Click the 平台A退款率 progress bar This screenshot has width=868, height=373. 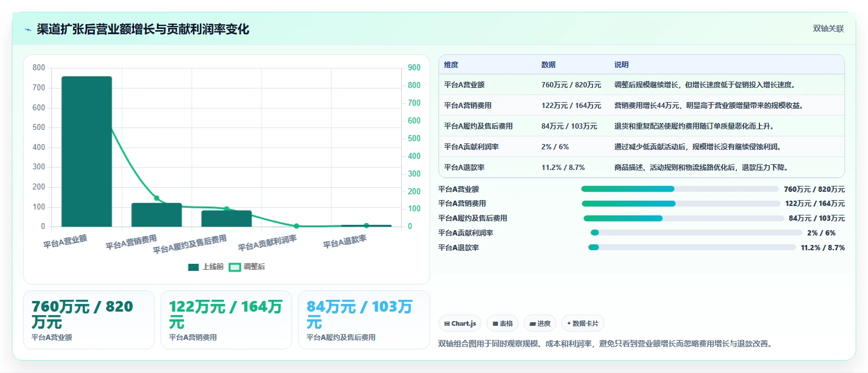[x=692, y=247]
